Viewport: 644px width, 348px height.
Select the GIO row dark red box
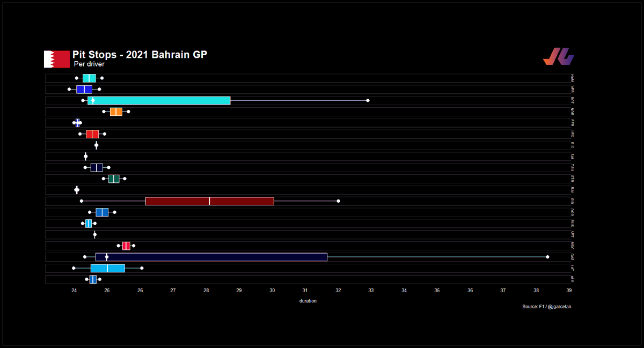tap(210, 201)
